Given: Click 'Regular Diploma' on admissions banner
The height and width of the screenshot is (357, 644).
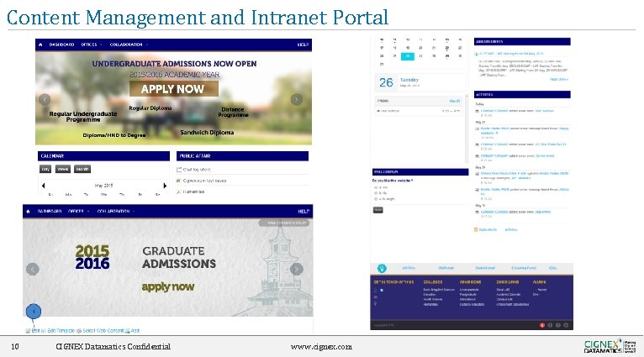Looking at the screenshot, I should point(150,108).
